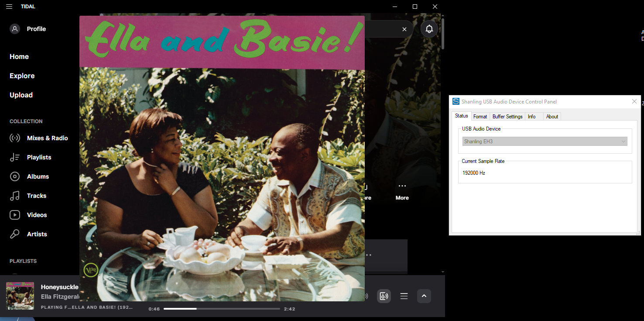Switch to the Format tab
The width and height of the screenshot is (644, 321).
(x=480, y=116)
